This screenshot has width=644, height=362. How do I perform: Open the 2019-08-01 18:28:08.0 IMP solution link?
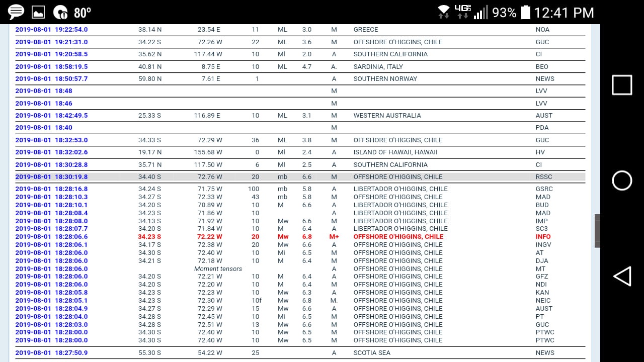tap(51, 221)
